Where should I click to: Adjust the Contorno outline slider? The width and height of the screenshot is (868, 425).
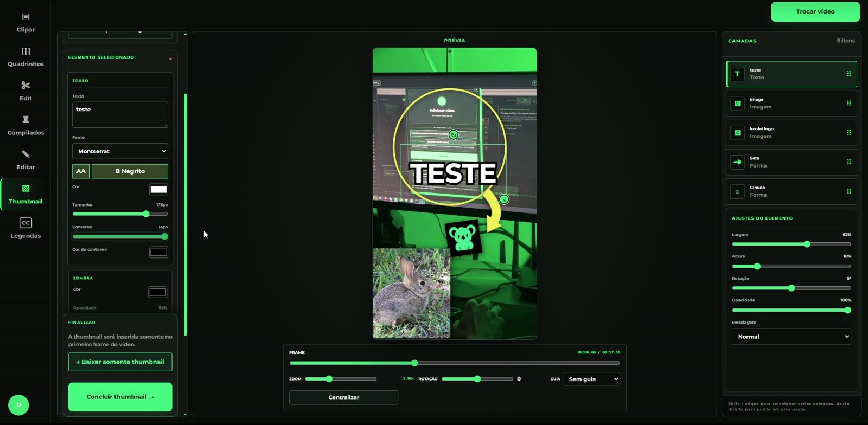120,236
